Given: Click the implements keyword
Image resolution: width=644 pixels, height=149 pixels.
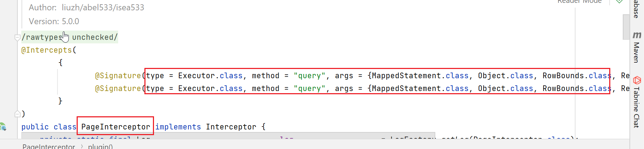Looking at the screenshot, I should [x=178, y=127].
